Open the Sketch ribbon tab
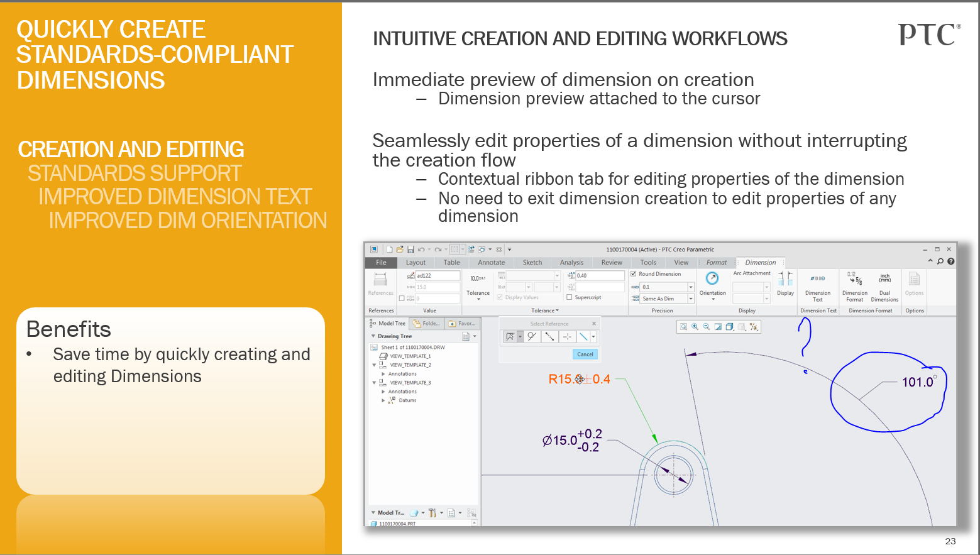 coord(532,263)
